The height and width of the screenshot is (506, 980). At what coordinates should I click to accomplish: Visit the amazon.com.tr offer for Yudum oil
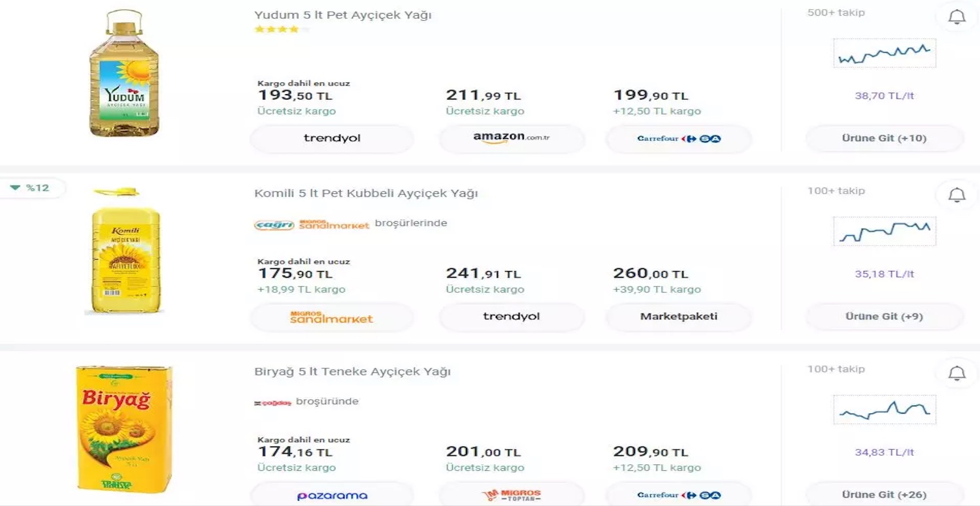(512, 138)
